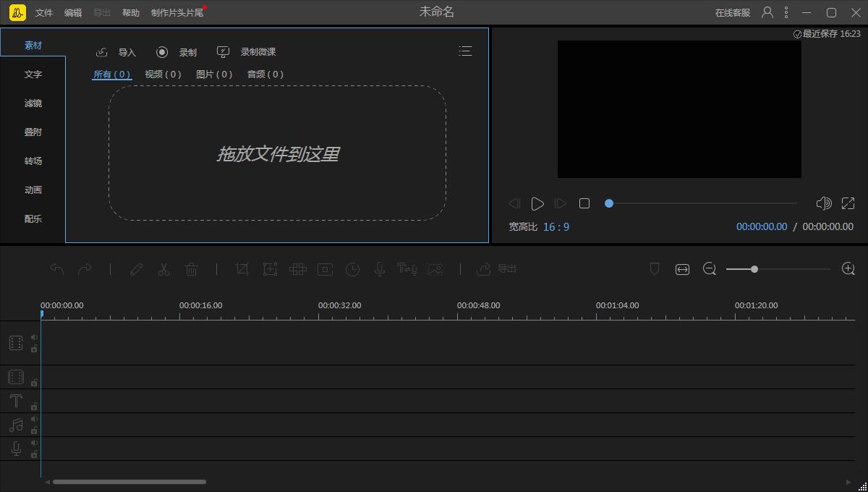Open the media list view options menu
Screen dimensions: 868x492
point(465,51)
